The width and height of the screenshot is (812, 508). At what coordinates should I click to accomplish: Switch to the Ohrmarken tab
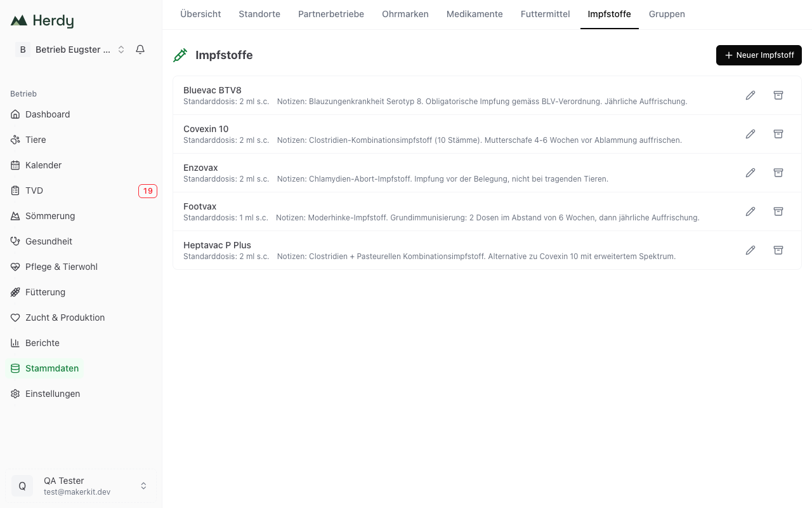[405, 14]
